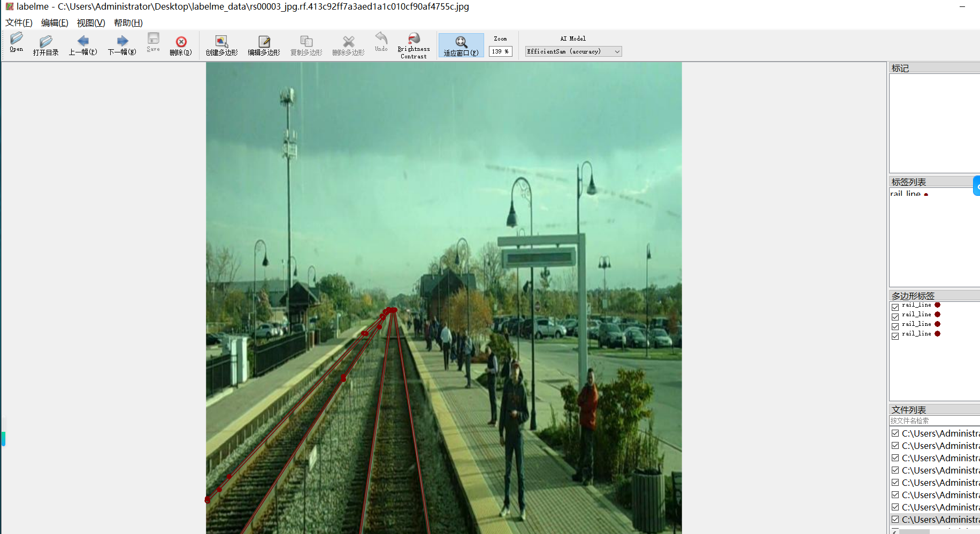Select the highlighted file path in 文件列表
The image size is (980, 534).
(x=941, y=520)
